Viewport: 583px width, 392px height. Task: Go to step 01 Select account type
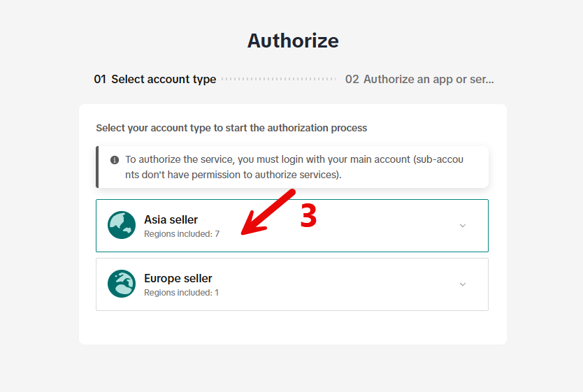[155, 80]
